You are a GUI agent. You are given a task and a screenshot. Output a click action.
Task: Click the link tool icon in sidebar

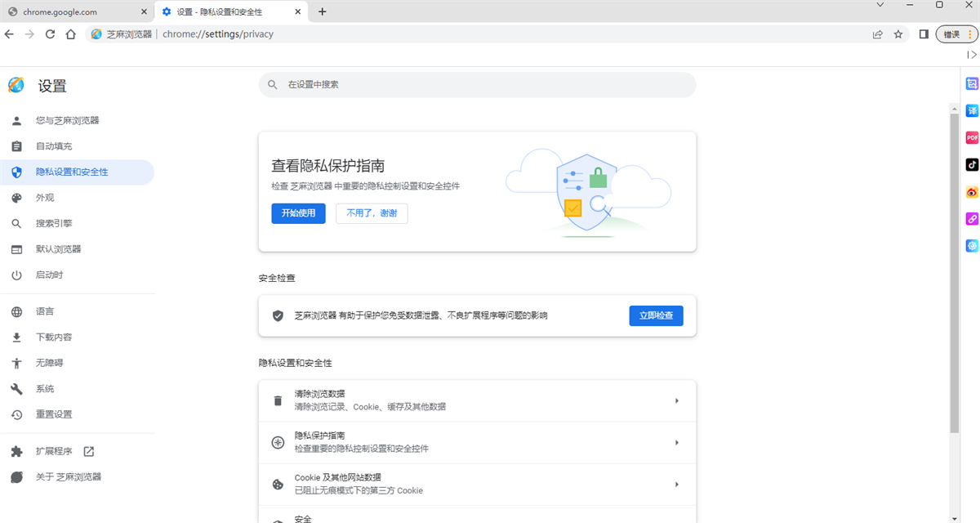(x=972, y=218)
